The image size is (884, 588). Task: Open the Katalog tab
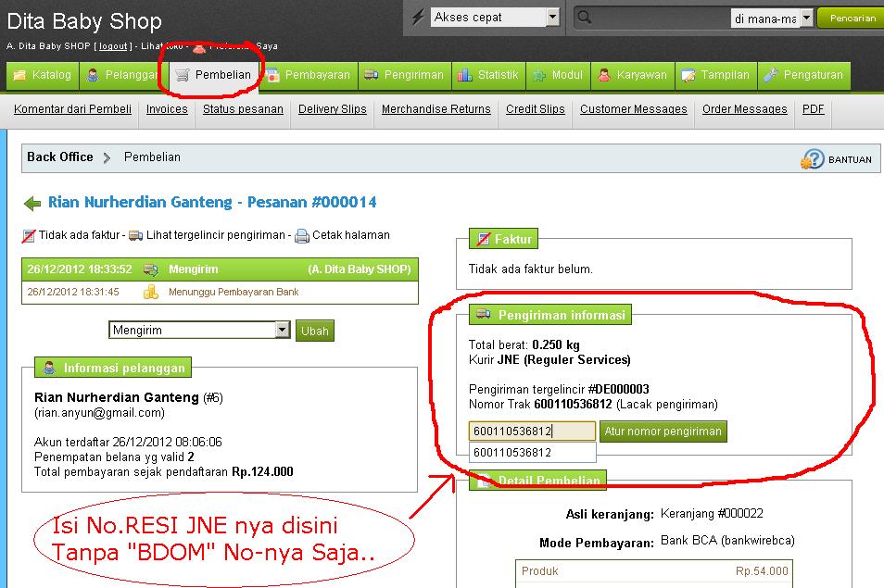(43, 76)
